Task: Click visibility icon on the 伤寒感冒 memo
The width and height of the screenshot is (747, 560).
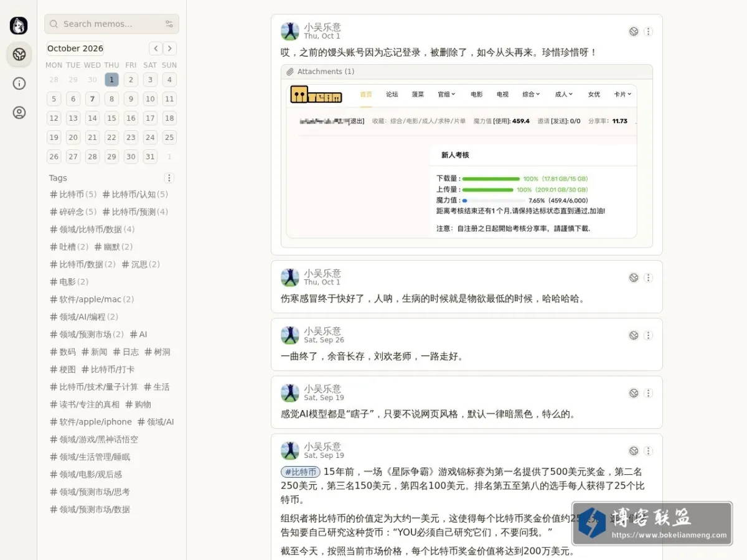Action: click(x=634, y=278)
